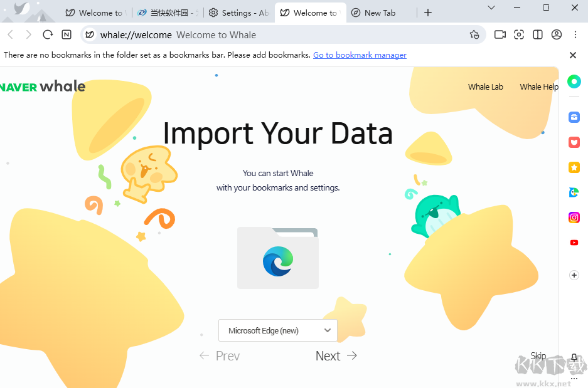Open the sidebar notification bell icon
The width and height of the screenshot is (588, 388).
click(x=574, y=357)
